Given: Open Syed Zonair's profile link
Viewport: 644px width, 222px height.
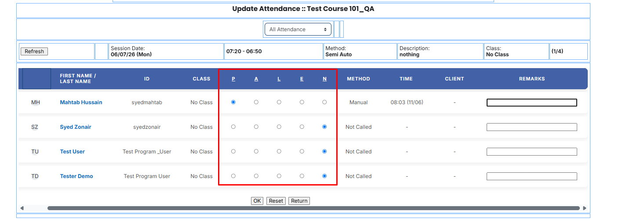Looking at the screenshot, I should [76, 127].
